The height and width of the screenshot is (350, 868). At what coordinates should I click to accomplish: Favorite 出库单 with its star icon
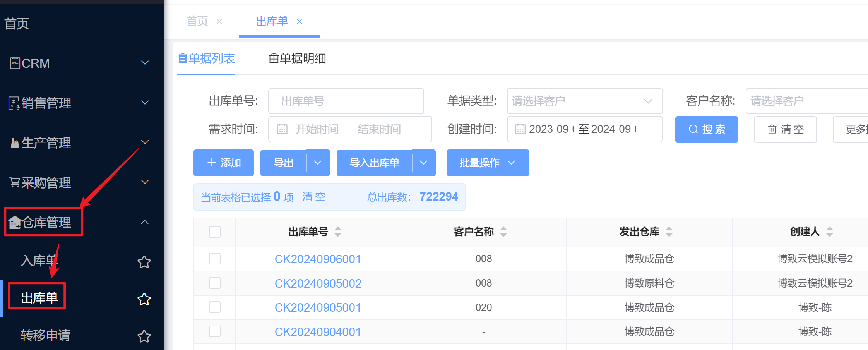pyautogui.click(x=144, y=299)
